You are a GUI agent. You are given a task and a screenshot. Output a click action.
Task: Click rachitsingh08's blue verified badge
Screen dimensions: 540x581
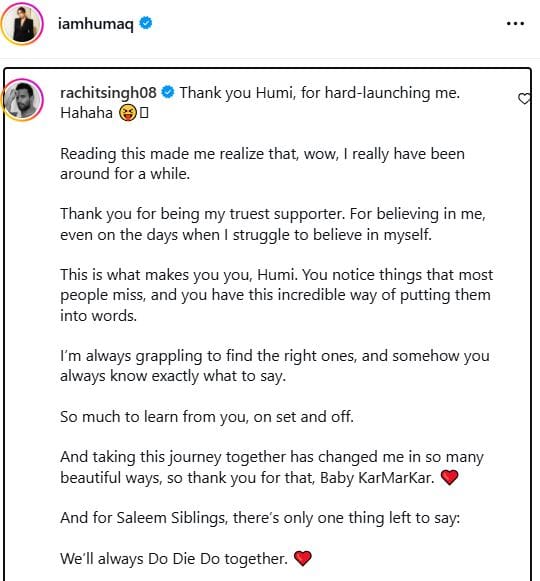168,92
